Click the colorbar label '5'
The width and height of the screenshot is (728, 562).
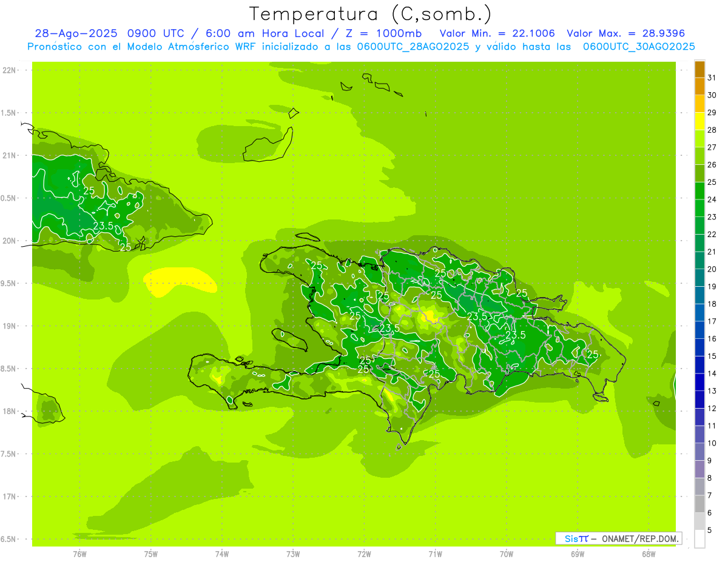(710, 530)
